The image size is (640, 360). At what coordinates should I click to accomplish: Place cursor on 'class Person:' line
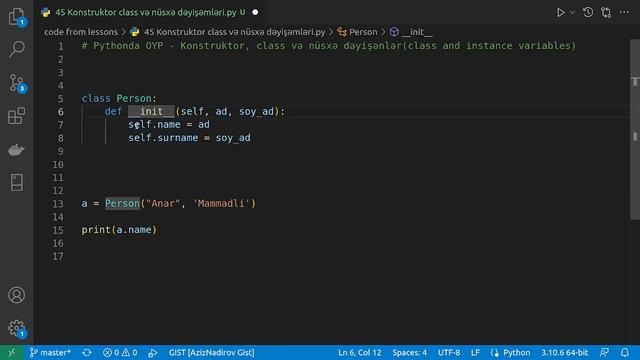pyautogui.click(x=119, y=98)
